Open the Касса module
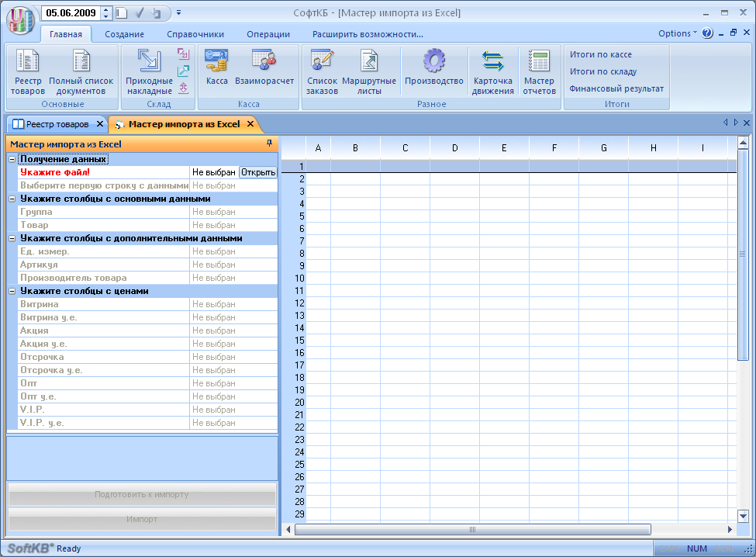 pos(216,67)
